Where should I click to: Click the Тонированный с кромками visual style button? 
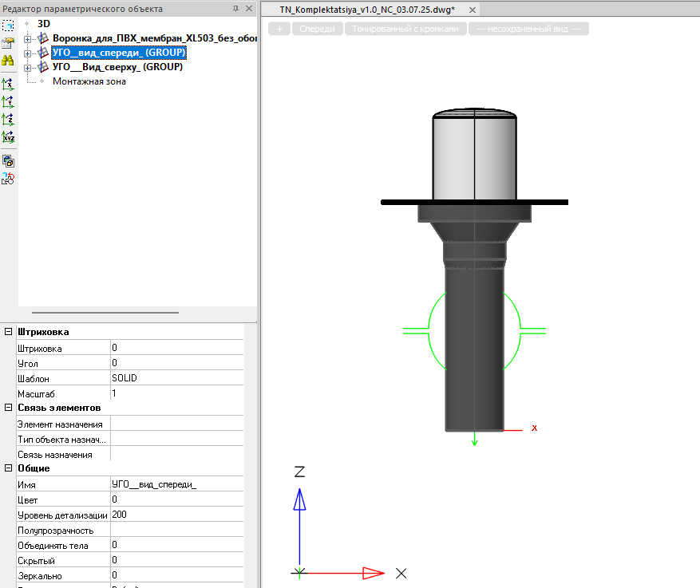[405, 29]
